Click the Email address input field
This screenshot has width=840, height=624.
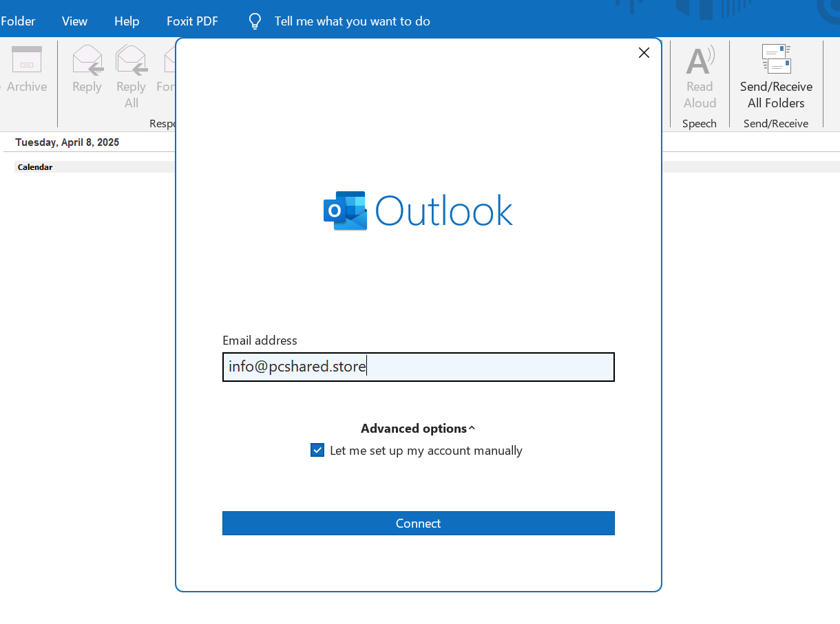pyautogui.click(x=419, y=367)
